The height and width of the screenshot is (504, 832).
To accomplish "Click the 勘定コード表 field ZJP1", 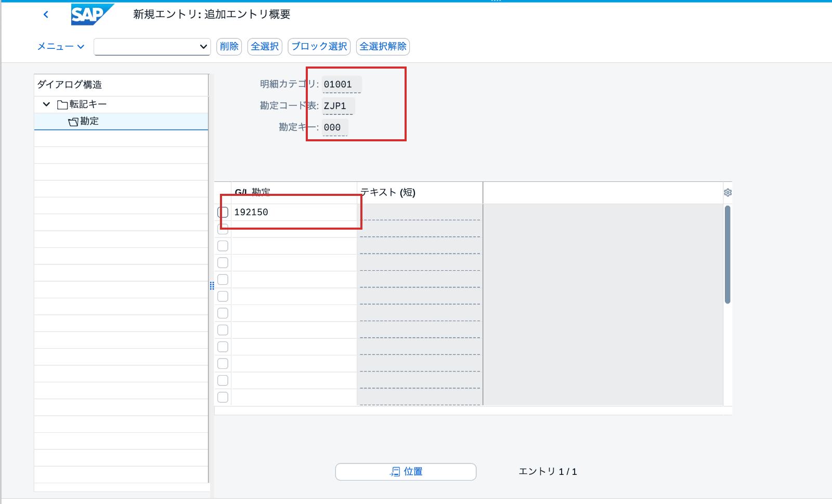I will (338, 105).
